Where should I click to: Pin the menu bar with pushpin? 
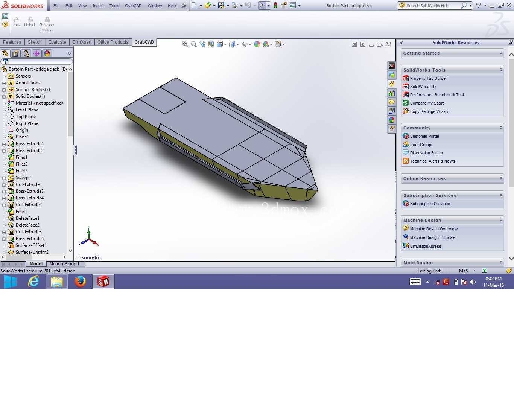tap(184, 6)
